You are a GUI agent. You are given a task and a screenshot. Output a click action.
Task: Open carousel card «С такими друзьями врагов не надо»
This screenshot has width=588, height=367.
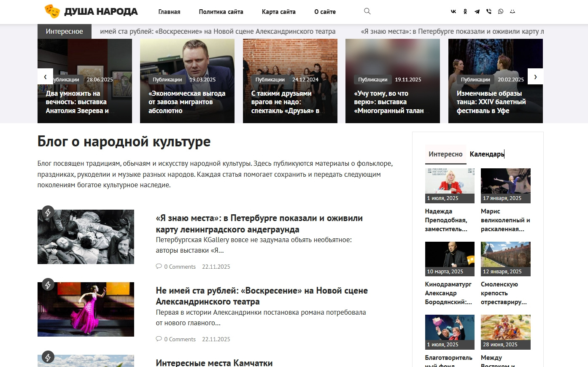tap(286, 102)
